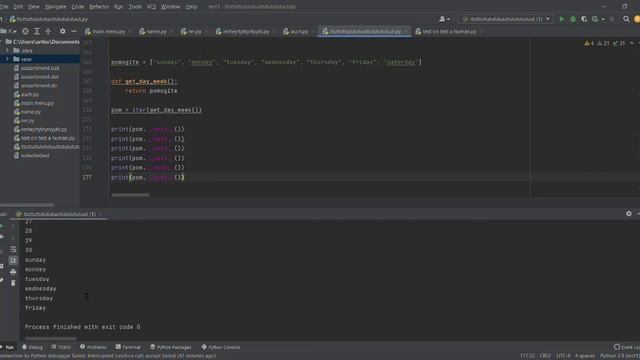The image size is (640, 360).
Task: Open the Window menu
Action: (171, 7)
